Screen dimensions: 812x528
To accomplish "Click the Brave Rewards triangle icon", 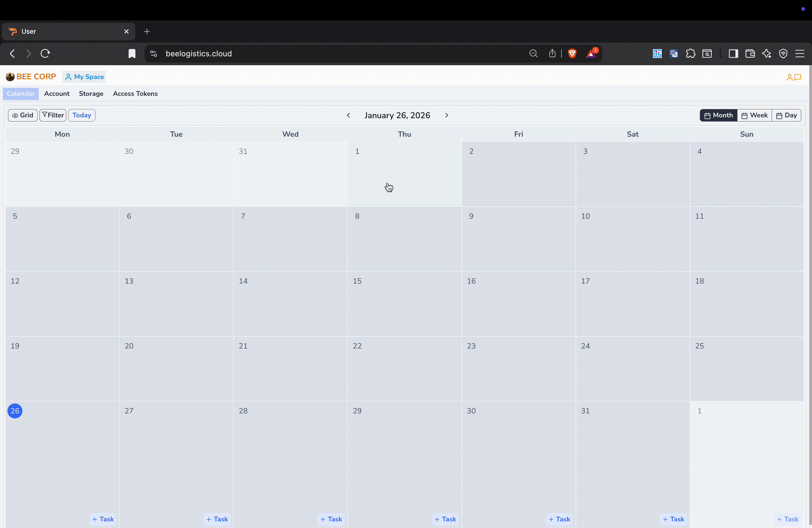I will 591,54.
